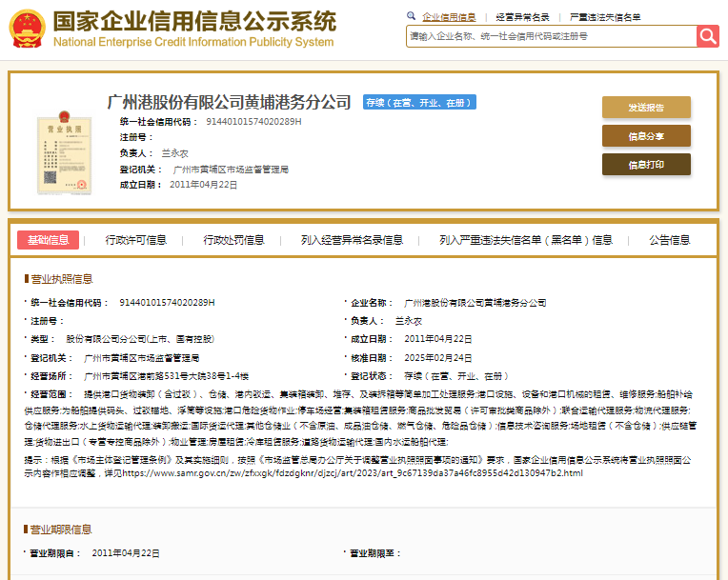Click the 营业执照信息 section heading
The image size is (728, 580).
click(61, 279)
